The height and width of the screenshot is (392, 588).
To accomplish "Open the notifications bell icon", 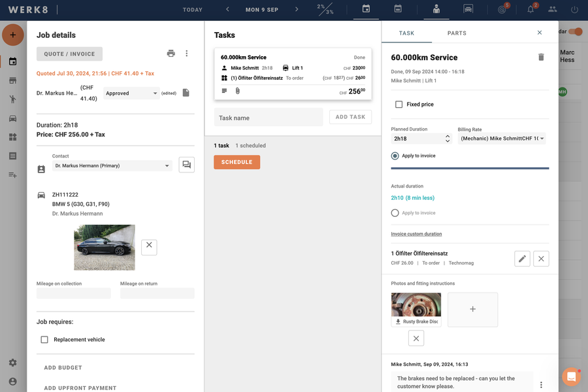I will [531, 10].
